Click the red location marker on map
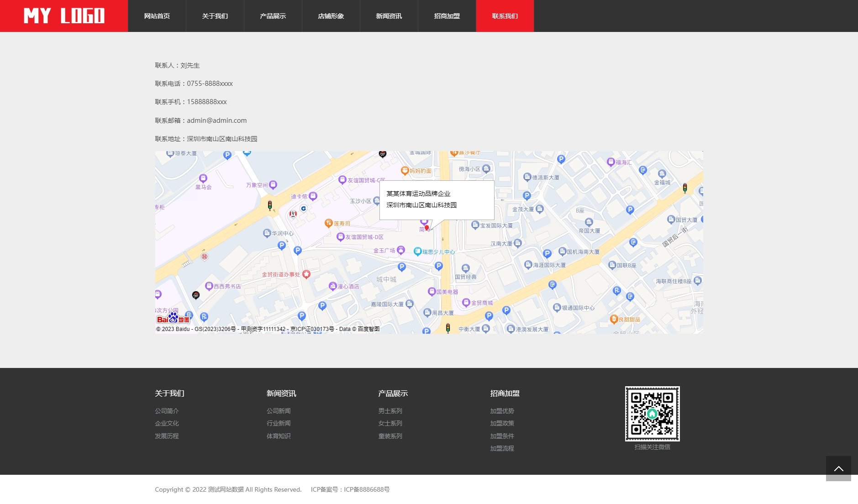The image size is (858, 504). point(427,227)
